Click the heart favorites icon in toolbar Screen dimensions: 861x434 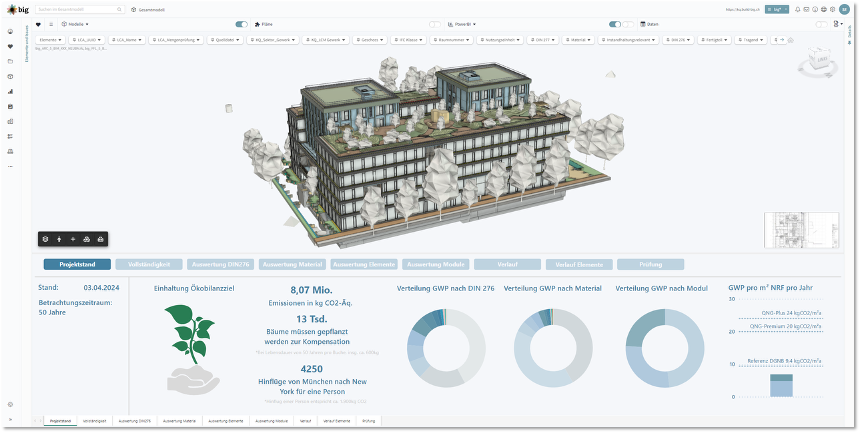click(38, 23)
